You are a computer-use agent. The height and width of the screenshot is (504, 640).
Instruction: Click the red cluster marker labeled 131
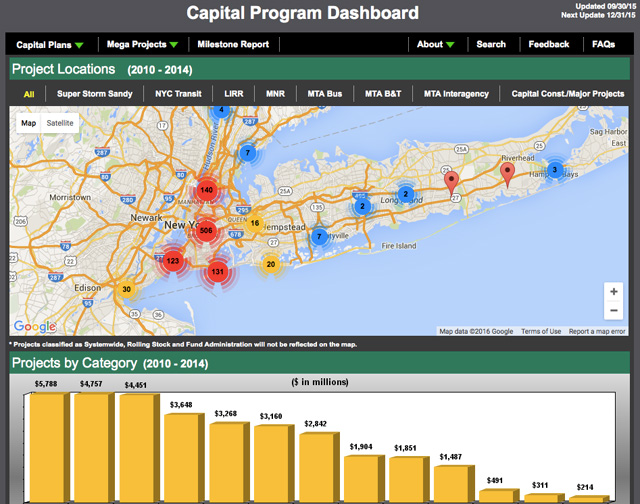(218, 272)
